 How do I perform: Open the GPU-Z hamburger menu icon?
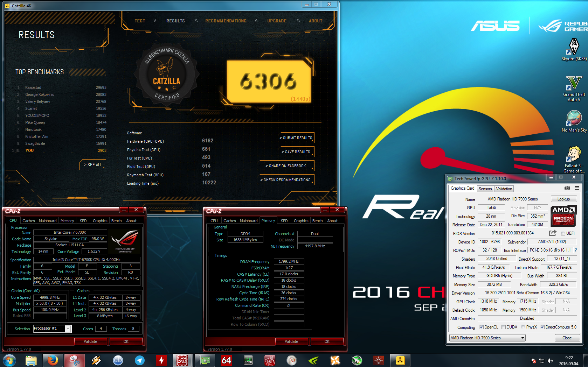(x=577, y=188)
